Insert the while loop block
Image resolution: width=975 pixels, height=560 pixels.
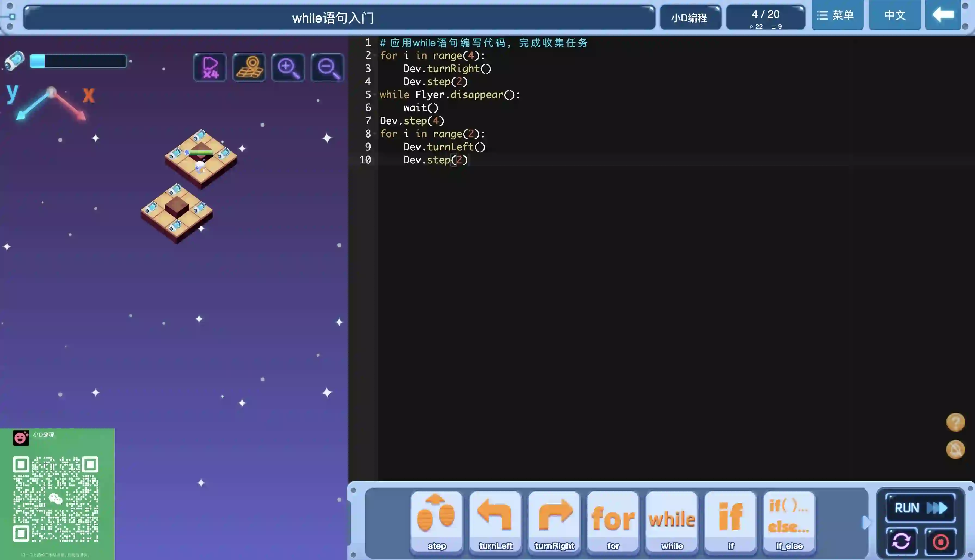tap(672, 522)
